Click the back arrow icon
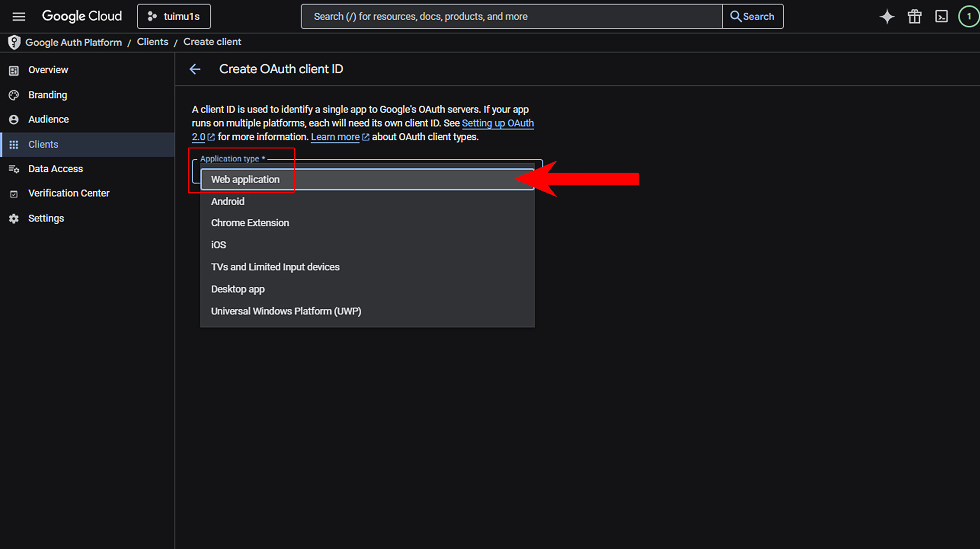980x549 pixels. 195,69
